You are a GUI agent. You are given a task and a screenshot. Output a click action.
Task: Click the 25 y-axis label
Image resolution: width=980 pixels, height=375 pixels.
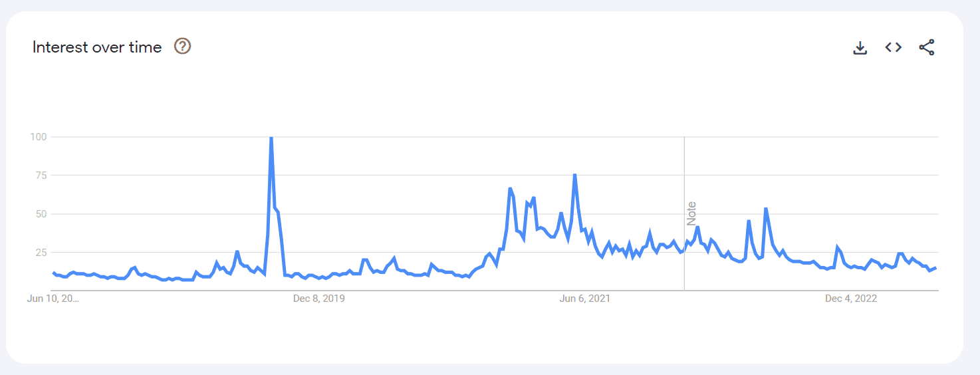click(41, 253)
